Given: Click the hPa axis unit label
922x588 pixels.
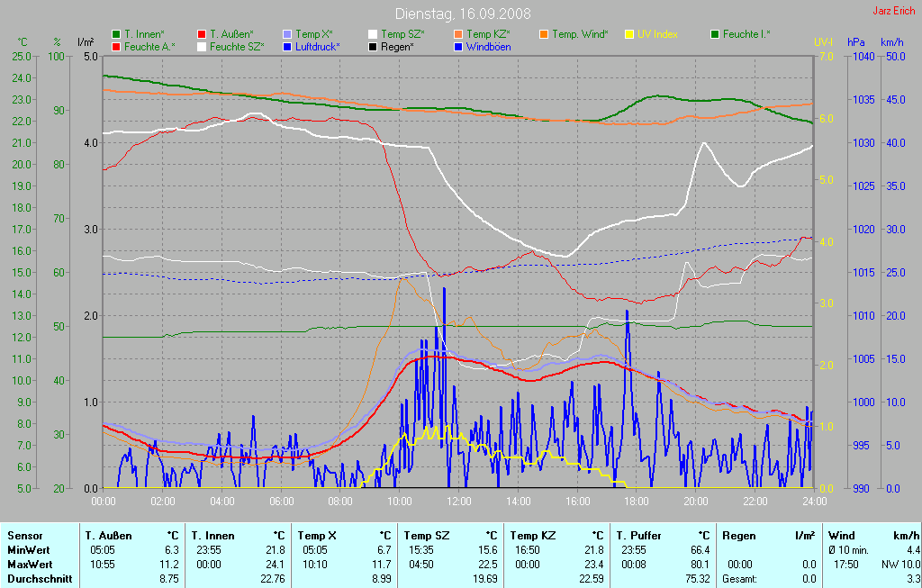Looking at the screenshot, I should tap(855, 42).
